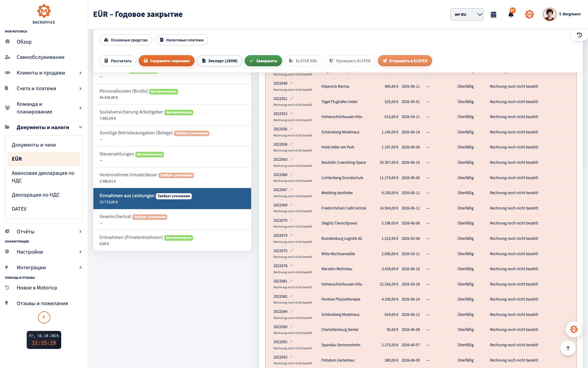Viewport: 588px width, 368px height.
Task: Expand Отчёты menu
Action: 44,232
